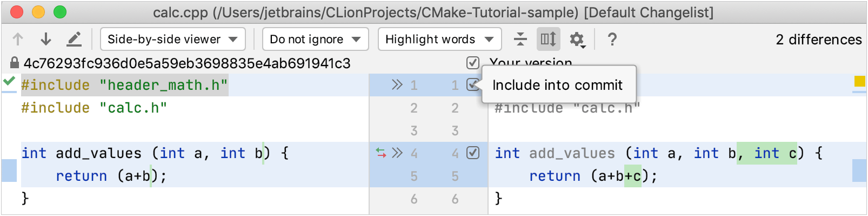Open the Highlight words dropdown
Screen dimensions: 868x216
(x=440, y=39)
